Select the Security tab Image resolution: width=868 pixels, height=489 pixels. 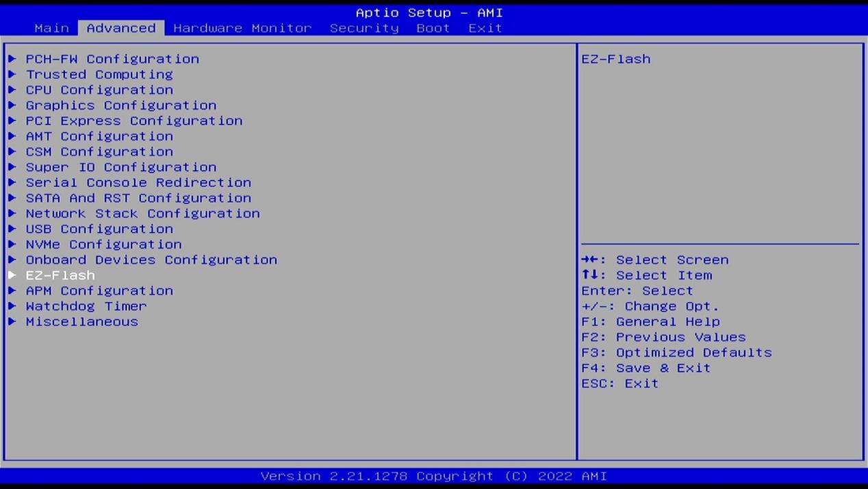[x=363, y=28]
